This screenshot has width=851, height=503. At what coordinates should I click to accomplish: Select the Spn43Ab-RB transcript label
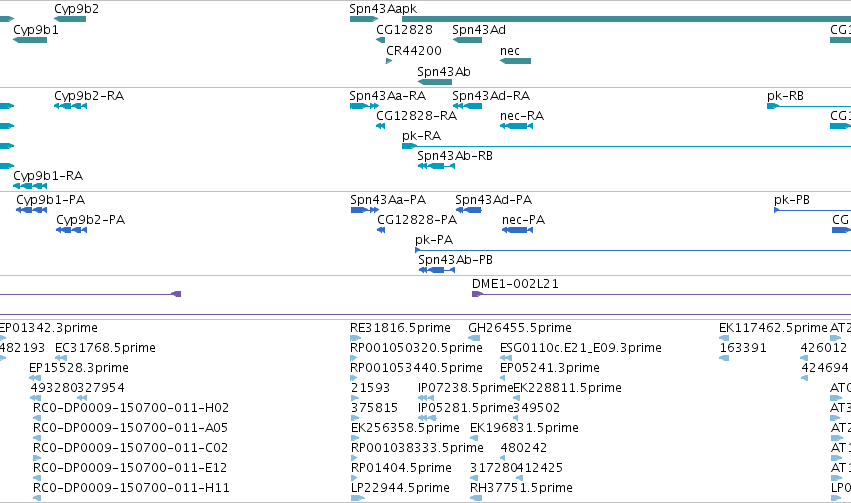455,156
